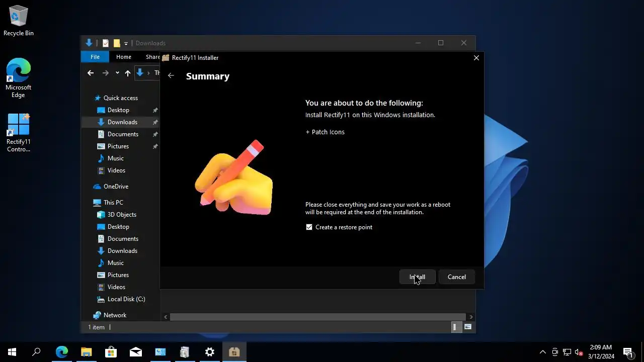Screen dimensions: 644x362
Task: Open File Explorer from the taskbar
Action: (86, 352)
